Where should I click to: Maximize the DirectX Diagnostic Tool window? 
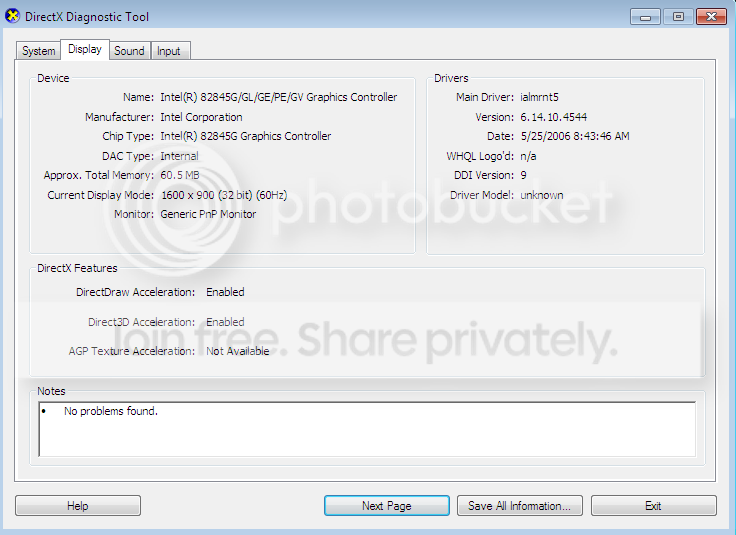[678, 17]
